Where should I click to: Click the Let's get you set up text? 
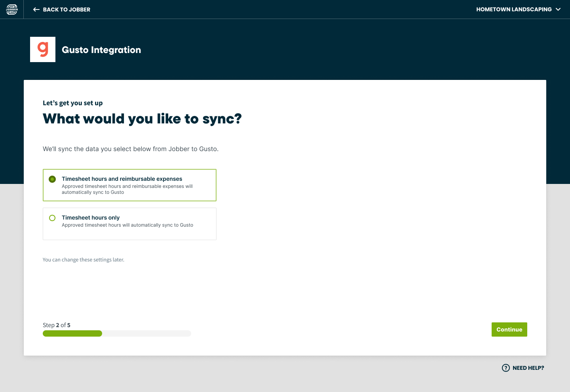coord(73,103)
